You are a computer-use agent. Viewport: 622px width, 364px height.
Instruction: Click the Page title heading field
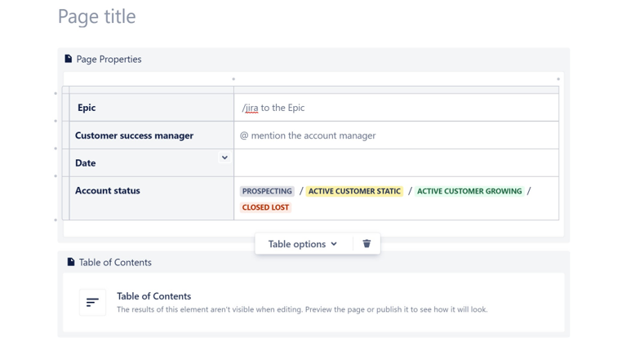pos(97,16)
